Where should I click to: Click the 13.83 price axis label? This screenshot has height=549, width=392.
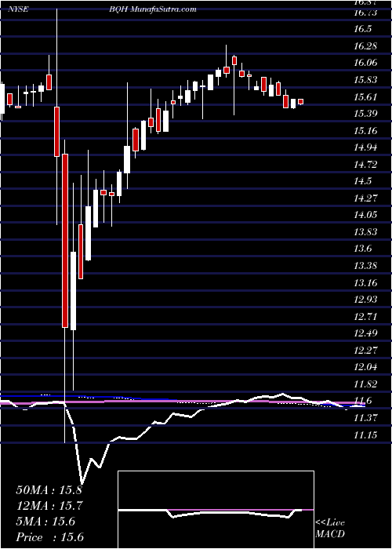click(x=365, y=232)
